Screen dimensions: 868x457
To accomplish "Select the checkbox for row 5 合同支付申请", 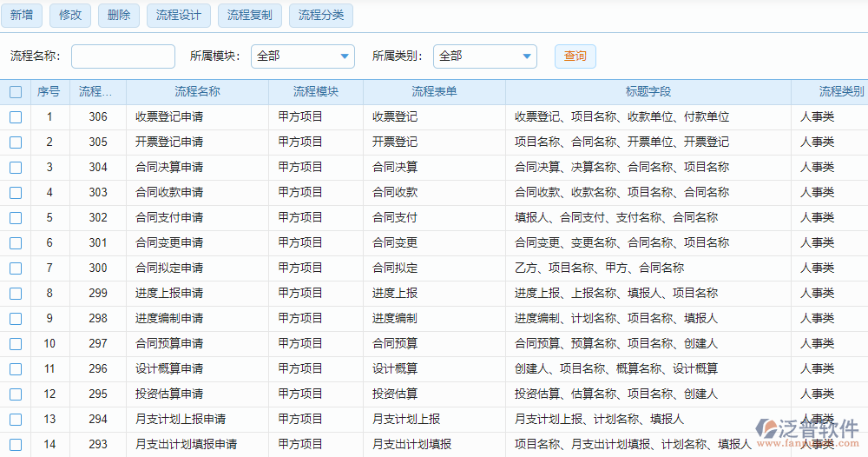I will [x=16, y=218].
